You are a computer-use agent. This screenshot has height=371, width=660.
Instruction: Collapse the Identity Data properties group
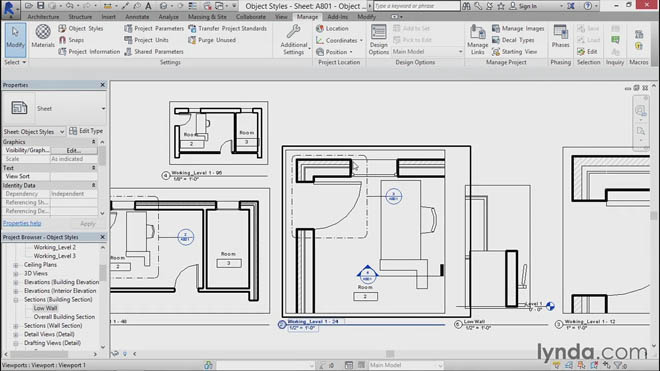[x=93, y=185]
